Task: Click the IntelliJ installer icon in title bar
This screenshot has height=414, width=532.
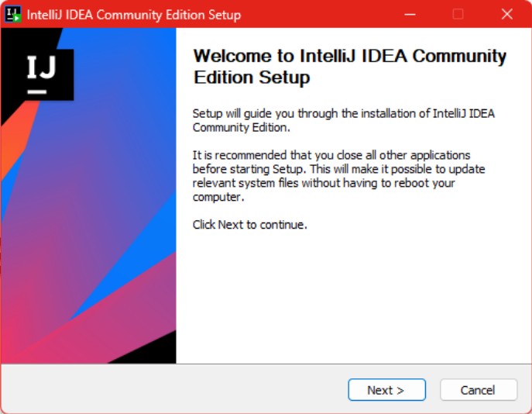Action: click(x=12, y=14)
